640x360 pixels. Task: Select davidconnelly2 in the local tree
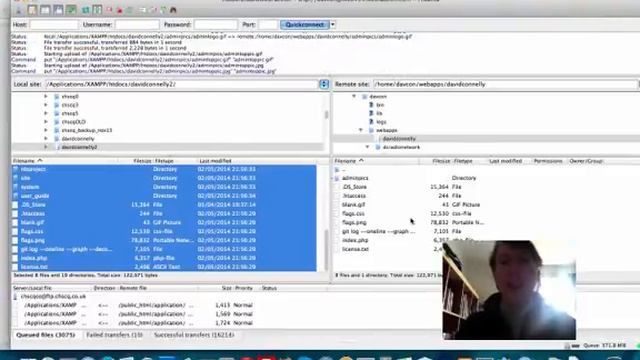(79, 147)
